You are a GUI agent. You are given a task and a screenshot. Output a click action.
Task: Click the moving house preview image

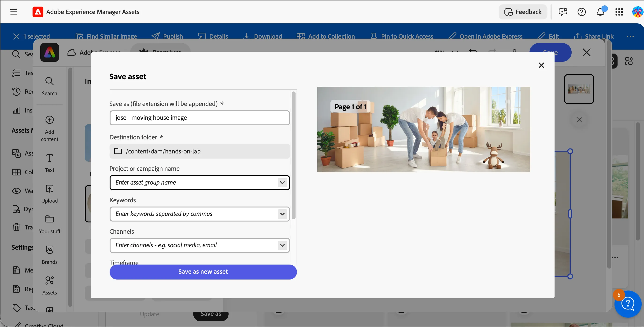(423, 129)
